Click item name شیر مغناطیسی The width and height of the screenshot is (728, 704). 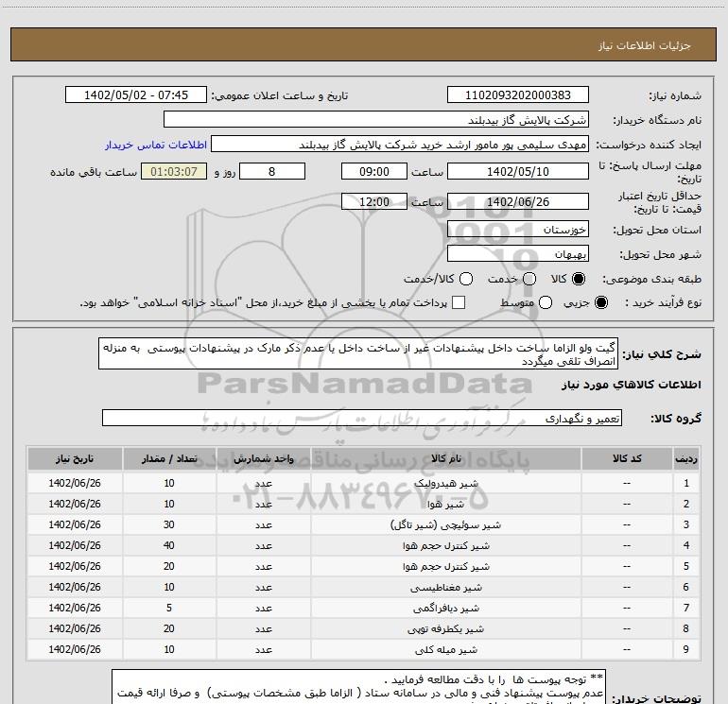[x=445, y=588]
